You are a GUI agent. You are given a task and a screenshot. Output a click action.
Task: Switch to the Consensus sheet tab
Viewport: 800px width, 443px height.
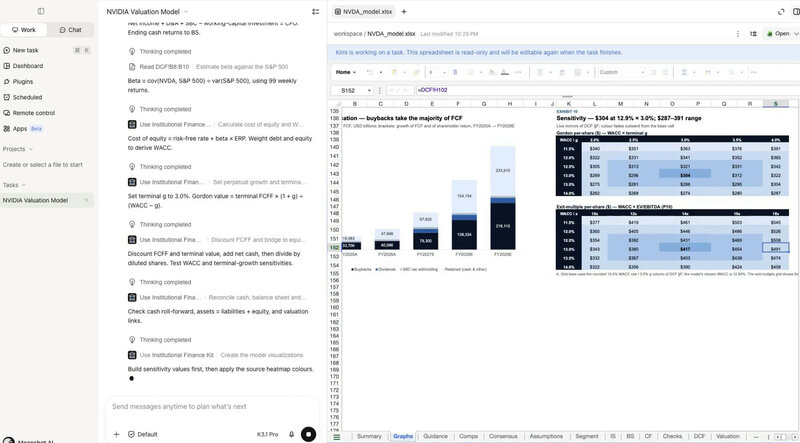(503, 436)
